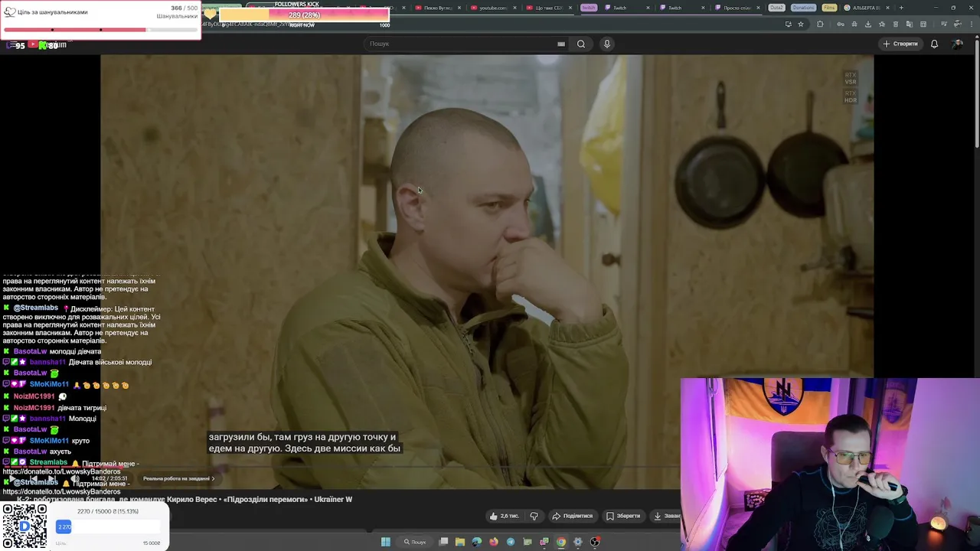Click the 'Завантажити' download button
Screen dimensions: 980x551
[x=665, y=516]
